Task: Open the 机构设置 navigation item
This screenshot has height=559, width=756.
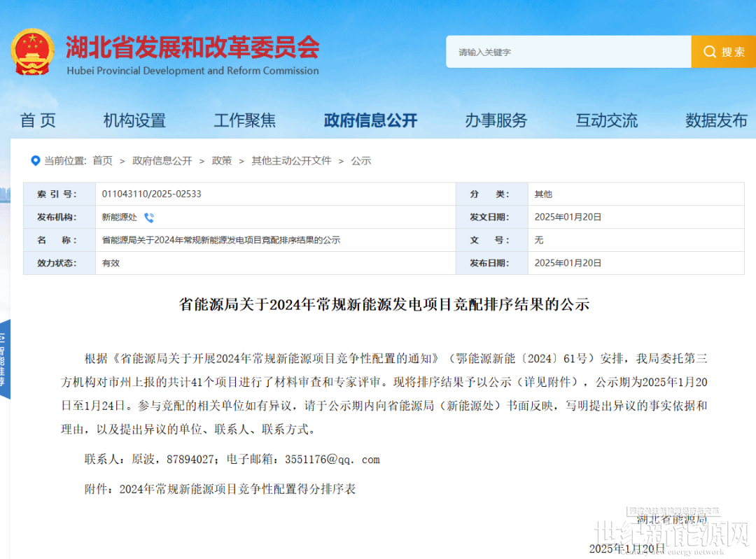Action: click(134, 120)
